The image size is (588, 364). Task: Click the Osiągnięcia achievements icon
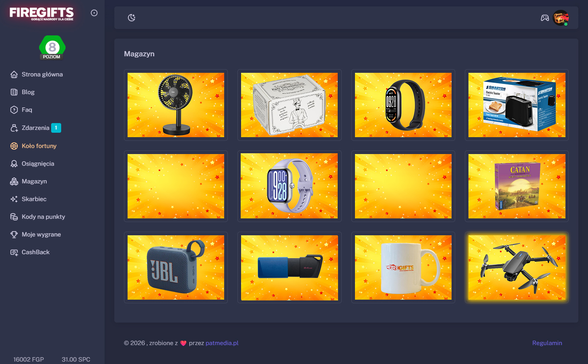tap(13, 163)
